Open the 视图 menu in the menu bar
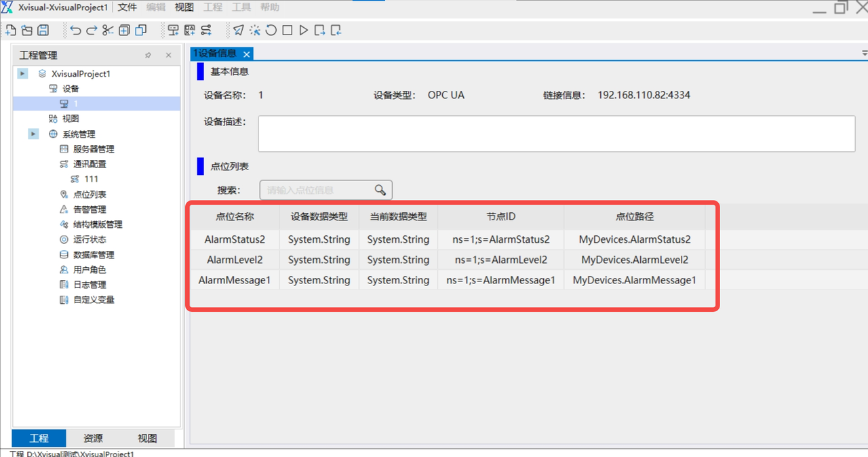The width and height of the screenshot is (868, 457). (184, 7)
